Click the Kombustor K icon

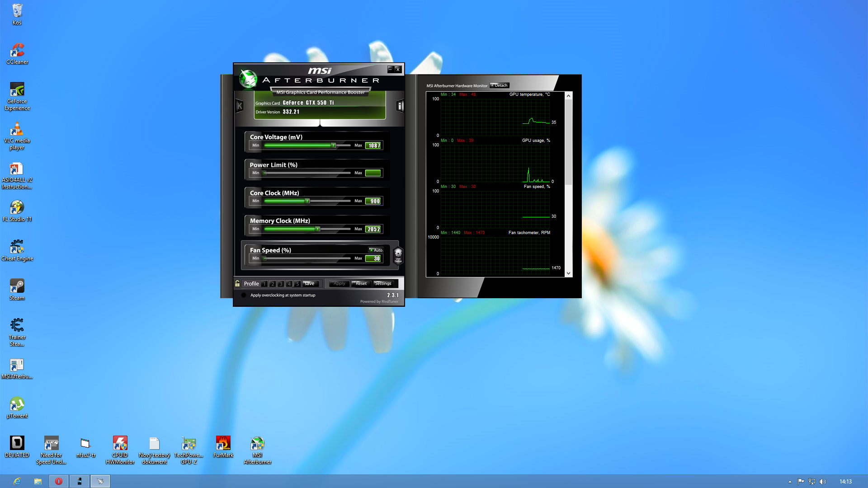(x=240, y=106)
